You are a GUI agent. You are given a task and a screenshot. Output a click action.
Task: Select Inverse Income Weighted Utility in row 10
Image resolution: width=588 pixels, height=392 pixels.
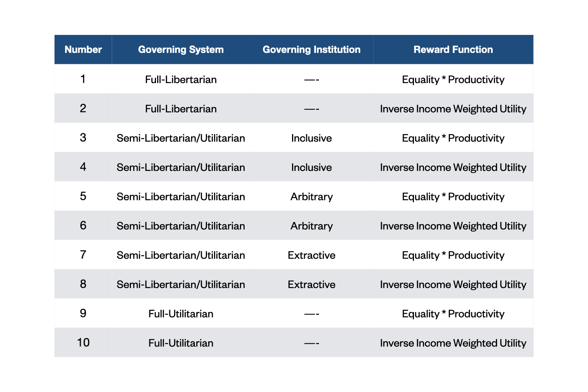click(x=453, y=343)
